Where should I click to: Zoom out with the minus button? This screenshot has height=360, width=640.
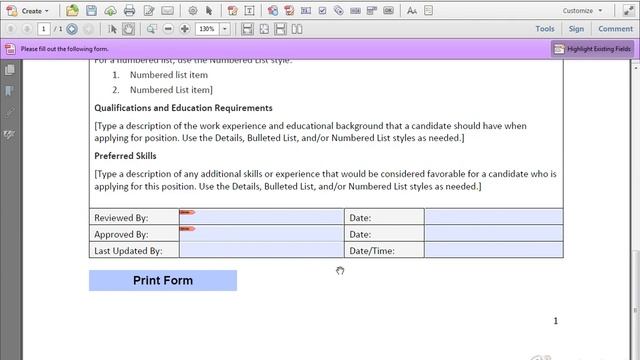pos(168,29)
